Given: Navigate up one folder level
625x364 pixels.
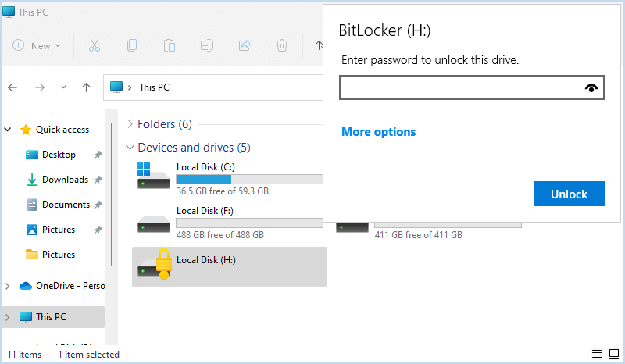Looking at the screenshot, I should click(x=86, y=87).
